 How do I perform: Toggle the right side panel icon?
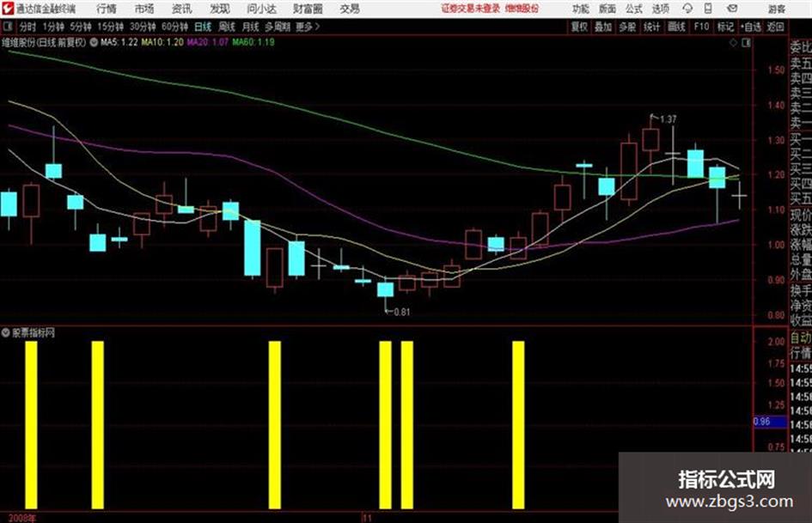pyautogui.click(x=746, y=43)
